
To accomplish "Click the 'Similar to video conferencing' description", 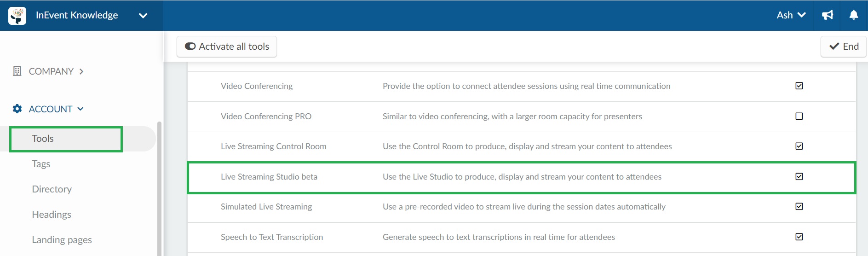I will click(512, 116).
